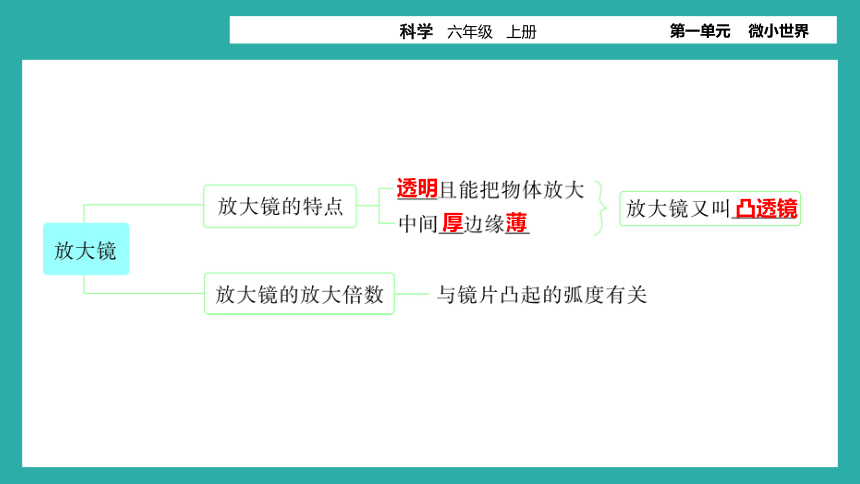Click the red answer 厚
This screenshot has height=484, width=860.
(452, 223)
